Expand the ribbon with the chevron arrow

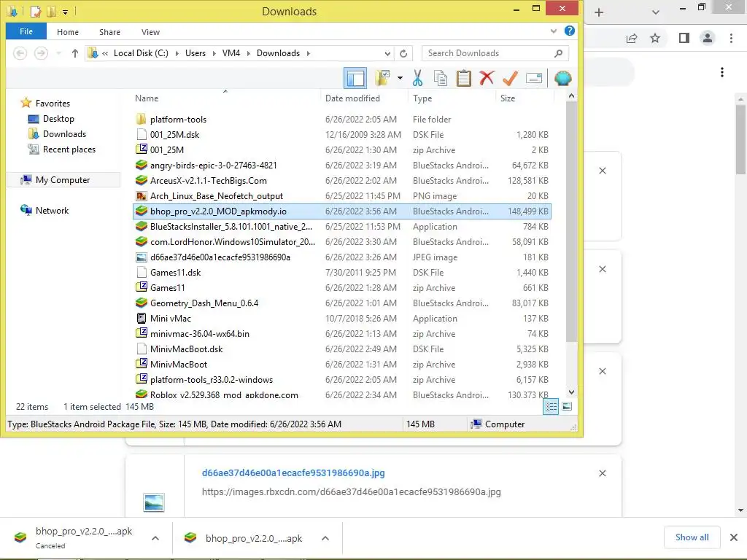pyautogui.click(x=554, y=31)
